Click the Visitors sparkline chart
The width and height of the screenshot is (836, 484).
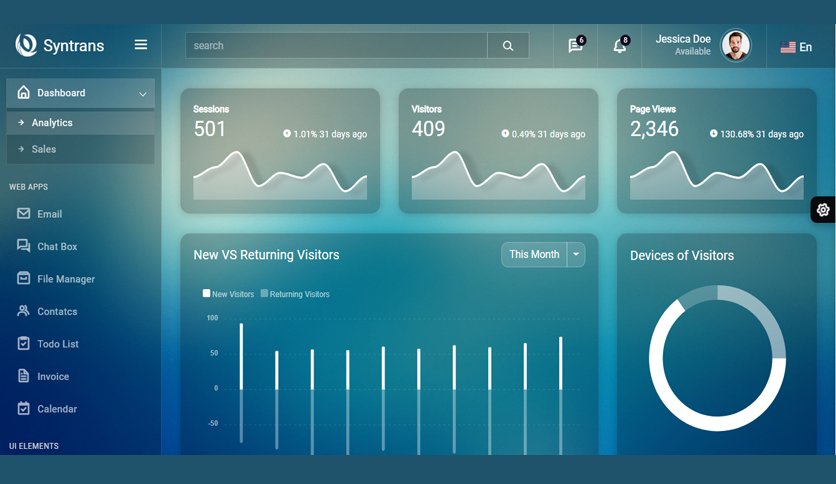coord(499,175)
